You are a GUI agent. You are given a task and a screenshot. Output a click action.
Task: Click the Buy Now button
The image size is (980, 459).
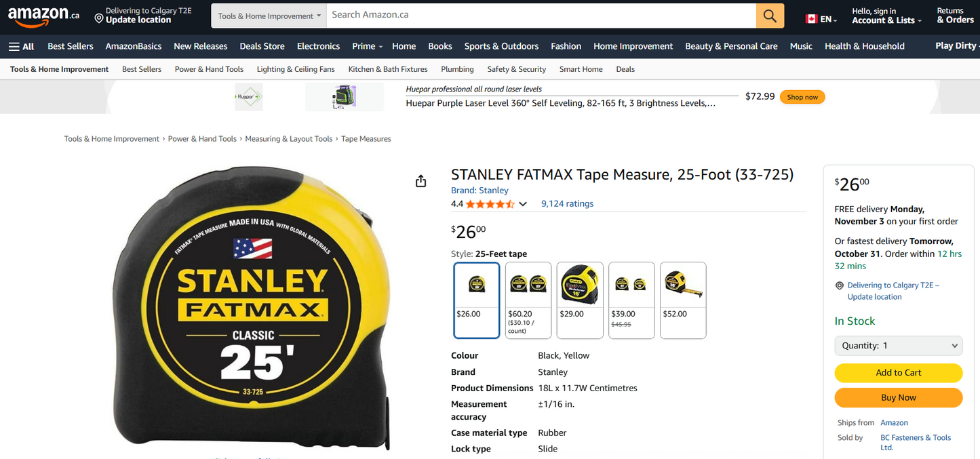pos(898,397)
